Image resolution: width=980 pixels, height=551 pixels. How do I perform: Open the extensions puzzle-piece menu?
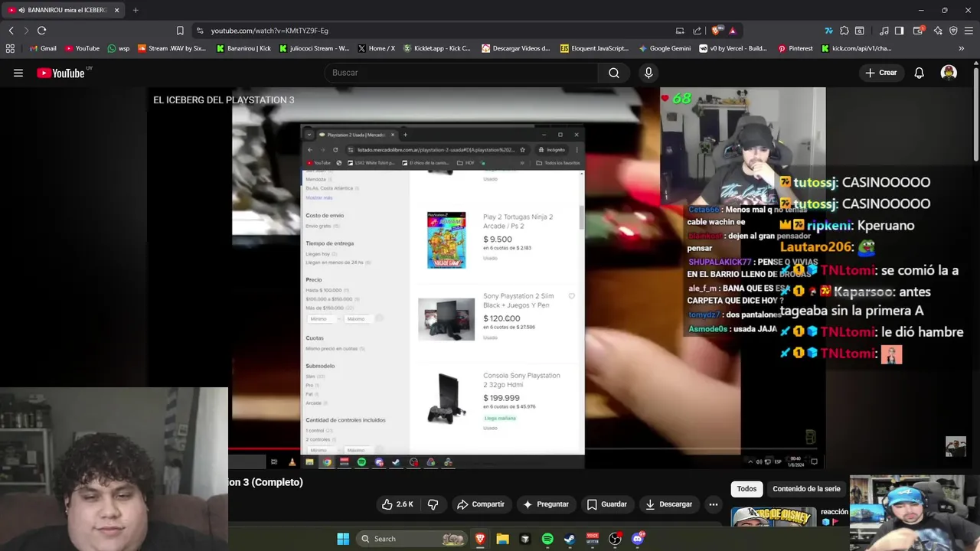click(844, 31)
